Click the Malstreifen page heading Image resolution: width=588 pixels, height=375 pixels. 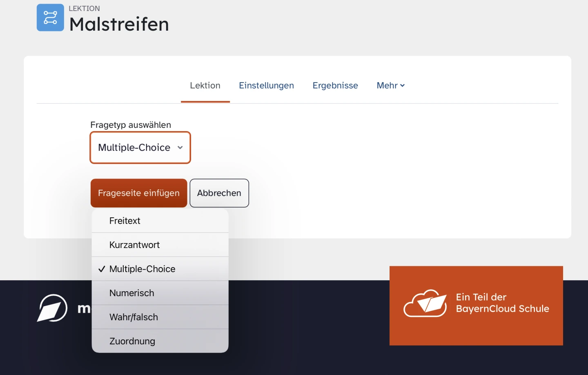119,24
